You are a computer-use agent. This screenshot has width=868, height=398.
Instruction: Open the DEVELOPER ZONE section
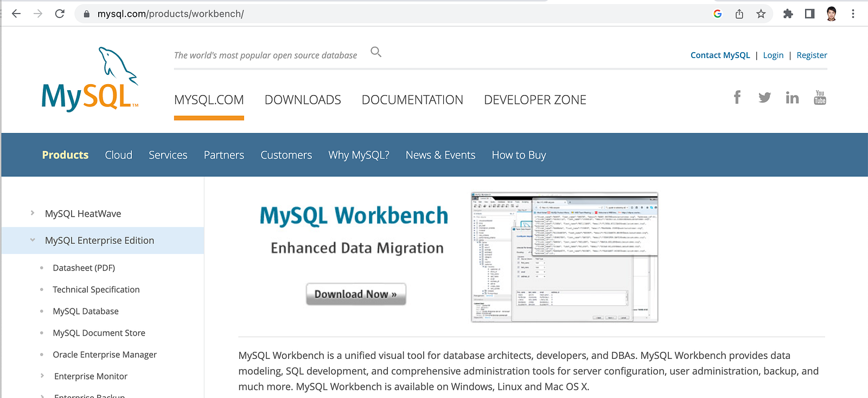[535, 100]
